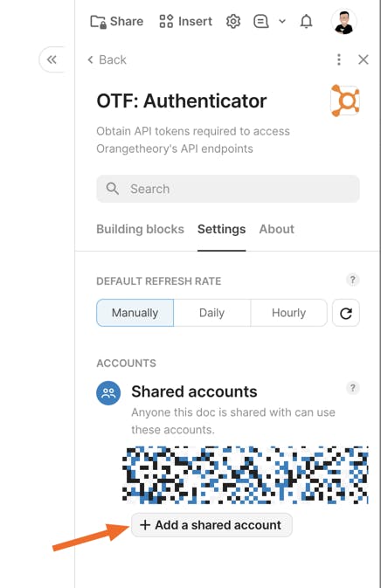Image resolution: width=381 pixels, height=588 pixels.
Task: Focus the Search field
Action: [x=228, y=189]
